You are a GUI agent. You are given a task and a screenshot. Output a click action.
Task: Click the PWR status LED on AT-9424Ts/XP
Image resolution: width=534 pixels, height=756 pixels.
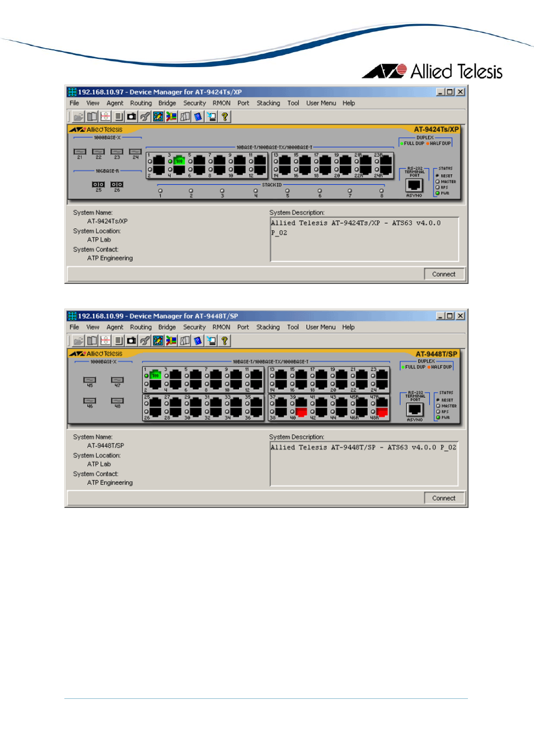click(438, 193)
